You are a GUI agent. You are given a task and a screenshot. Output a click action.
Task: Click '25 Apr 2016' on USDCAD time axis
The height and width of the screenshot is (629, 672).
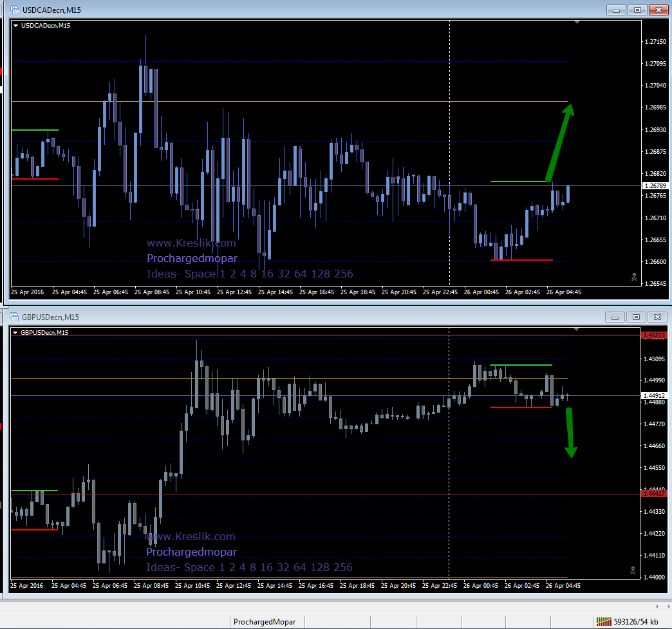[28, 292]
